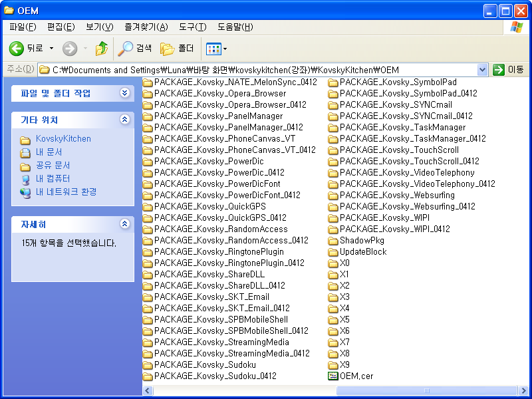The width and height of the screenshot is (532, 399).
Task: Open the OEM.cer certificate file
Action: [352, 376]
